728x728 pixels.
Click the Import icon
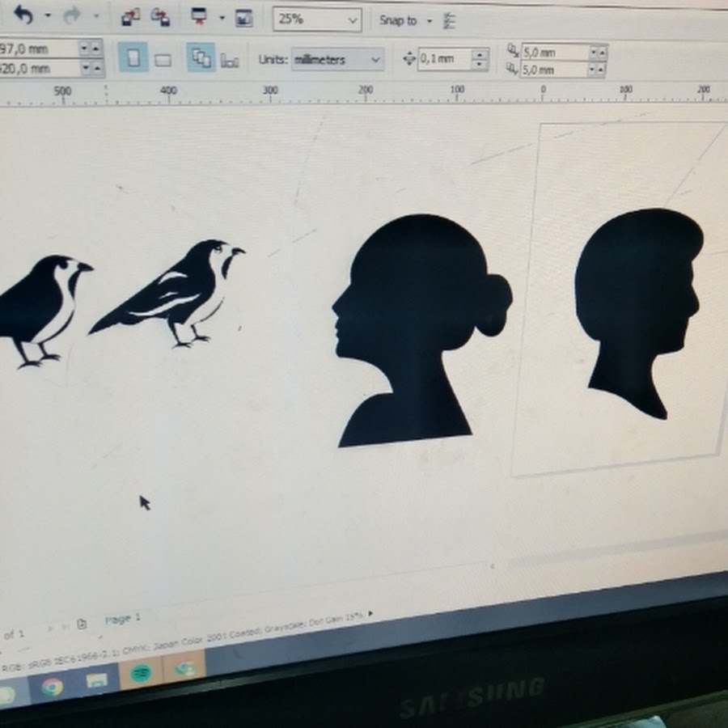[130, 18]
